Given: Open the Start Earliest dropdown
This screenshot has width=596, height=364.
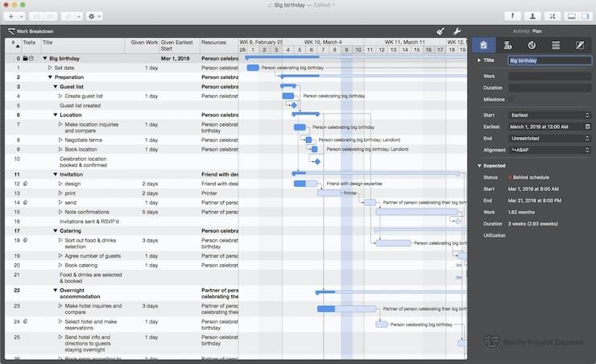Looking at the screenshot, I should (x=550, y=115).
